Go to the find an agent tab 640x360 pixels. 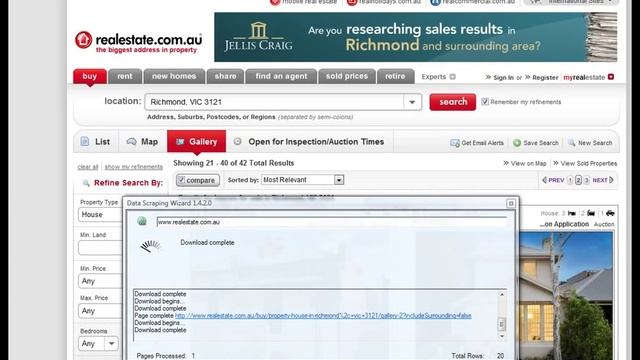281,76
